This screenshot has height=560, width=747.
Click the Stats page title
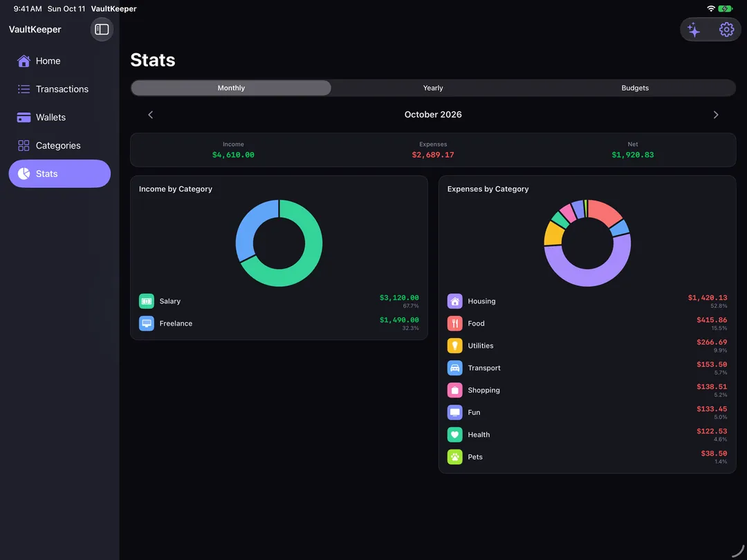point(153,60)
